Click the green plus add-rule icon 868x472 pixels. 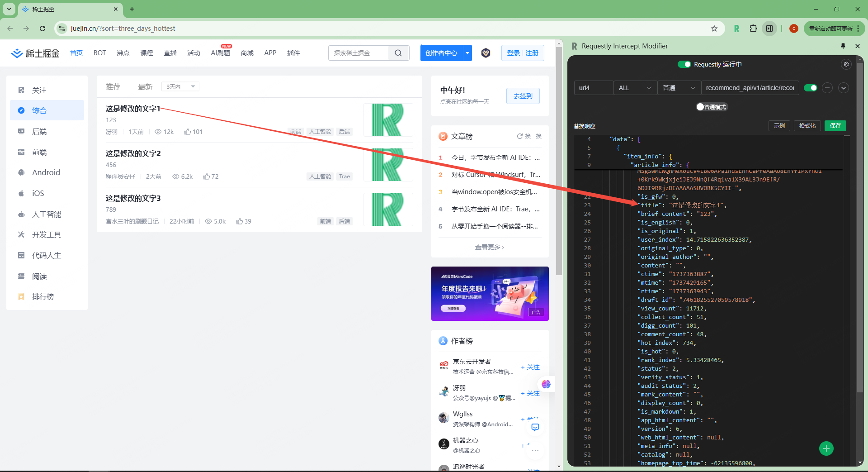[x=826, y=448]
